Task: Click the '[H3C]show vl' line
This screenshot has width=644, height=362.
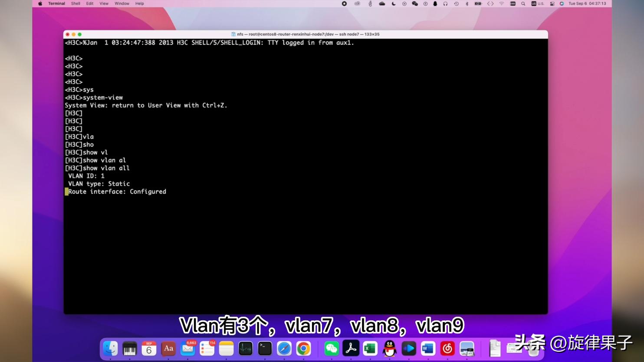Action: tap(86, 152)
